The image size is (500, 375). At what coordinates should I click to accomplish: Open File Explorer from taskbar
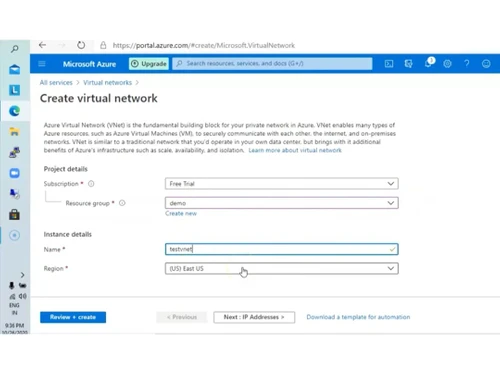coord(14,131)
